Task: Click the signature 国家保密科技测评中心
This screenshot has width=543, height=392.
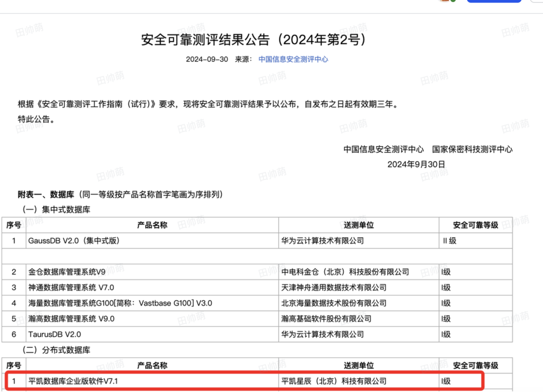Action: 472,149
